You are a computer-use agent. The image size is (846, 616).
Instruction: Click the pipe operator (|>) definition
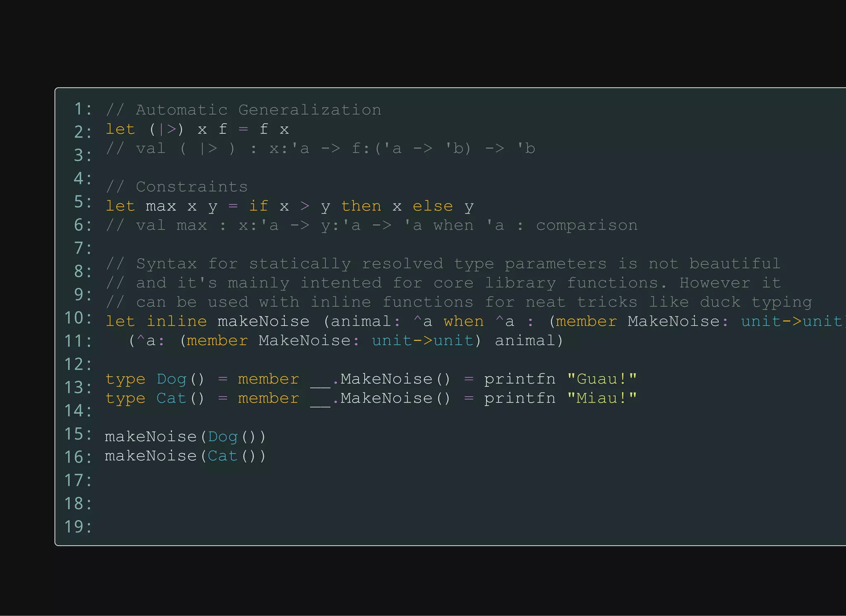click(166, 129)
